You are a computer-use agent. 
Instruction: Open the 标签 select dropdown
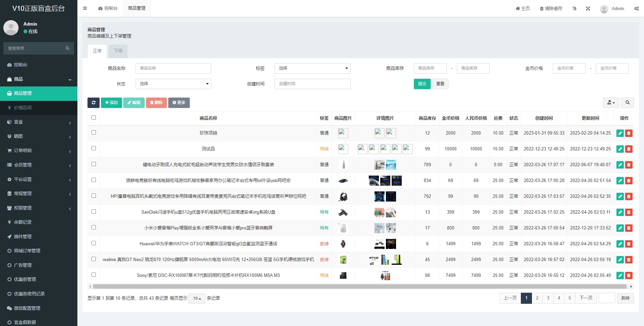click(x=312, y=68)
